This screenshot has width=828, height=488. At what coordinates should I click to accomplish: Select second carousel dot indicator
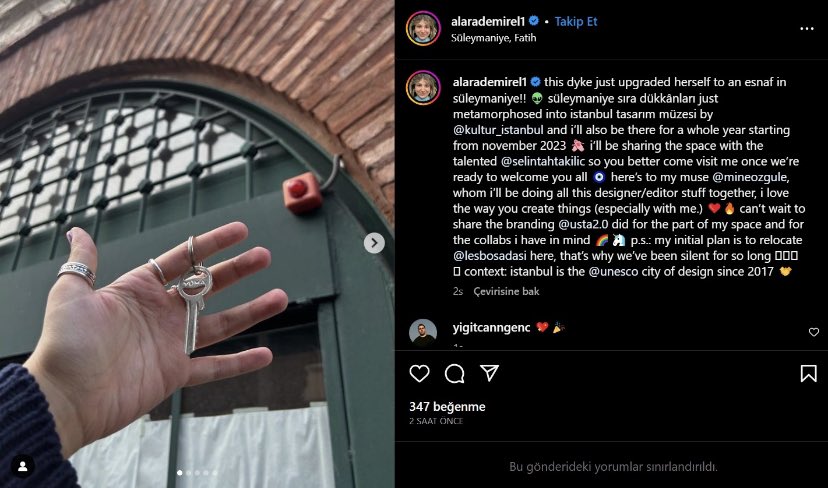pyautogui.click(x=189, y=473)
